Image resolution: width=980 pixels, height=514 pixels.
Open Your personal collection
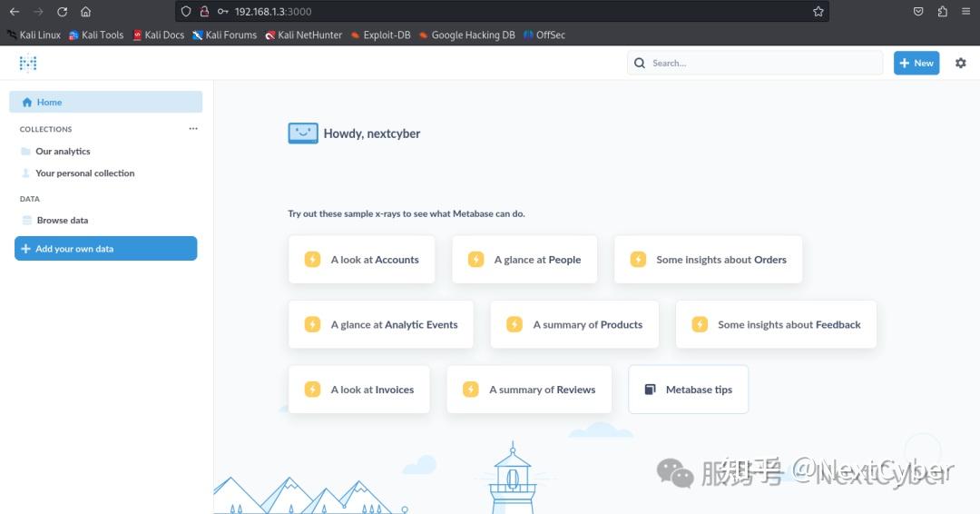84,173
